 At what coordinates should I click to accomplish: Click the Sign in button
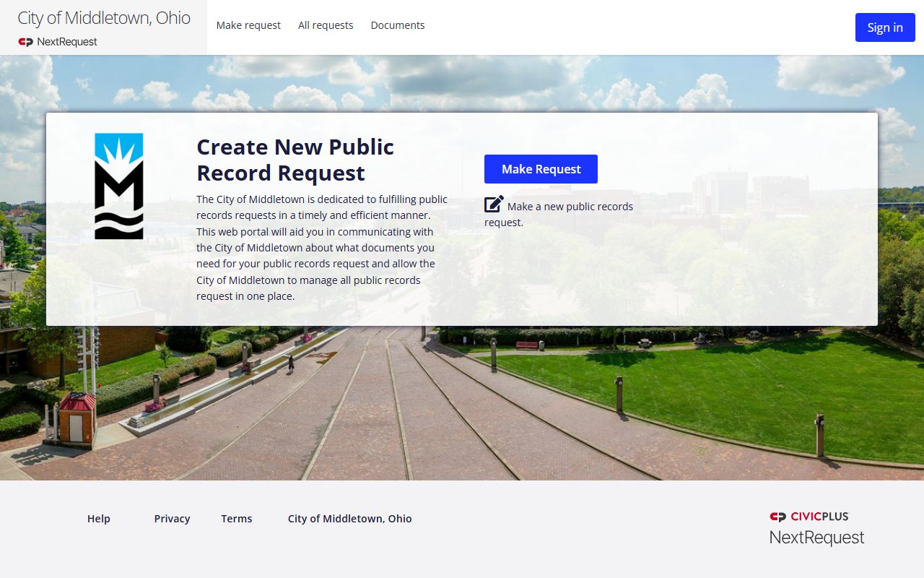click(885, 27)
